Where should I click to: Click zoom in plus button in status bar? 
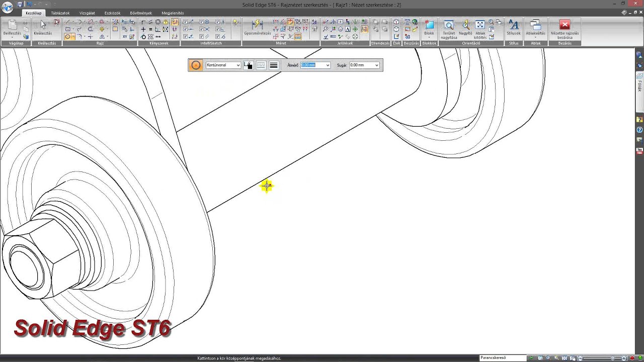tap(624, 358)
